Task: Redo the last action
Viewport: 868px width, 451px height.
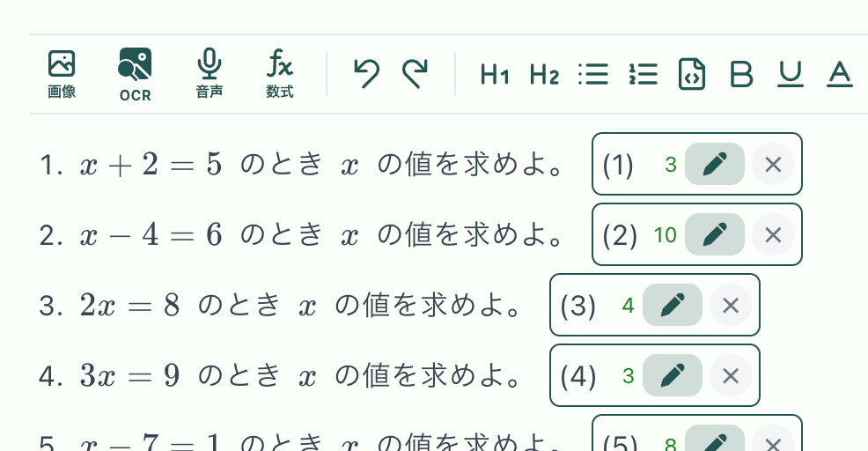Action: (415, 74)
